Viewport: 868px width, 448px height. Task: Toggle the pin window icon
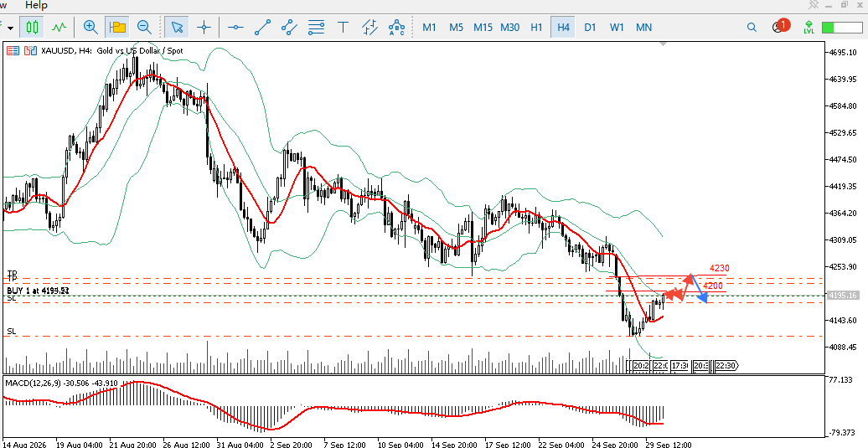(814, 4)
